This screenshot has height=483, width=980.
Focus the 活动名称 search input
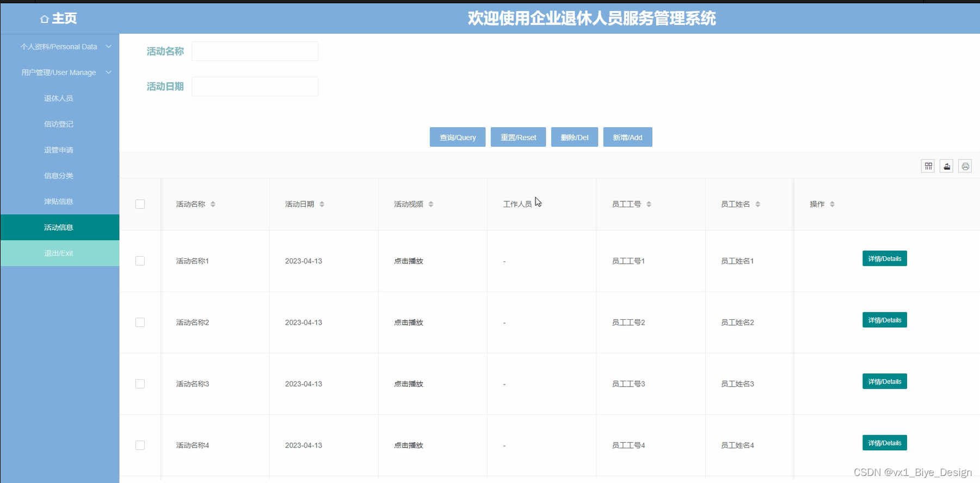[255, 51]
